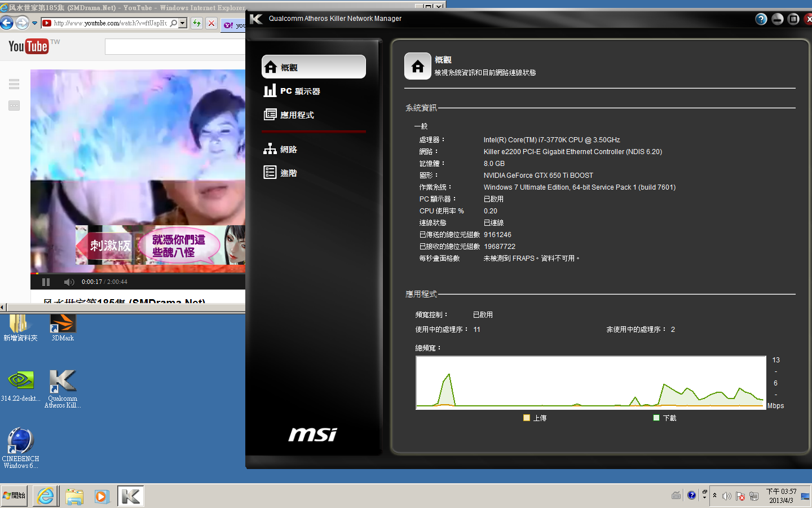Click the IE horizontal scrollbar left arrow

coord(3,308)
